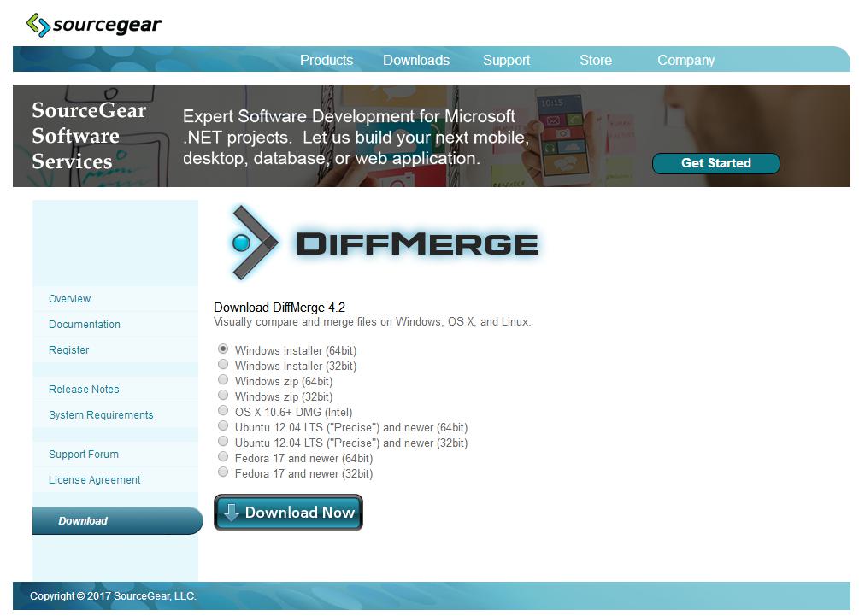Select OS X 10.6+ DMG (Intel) option
This screenshot has width=859, height=616.
(223, 410)
